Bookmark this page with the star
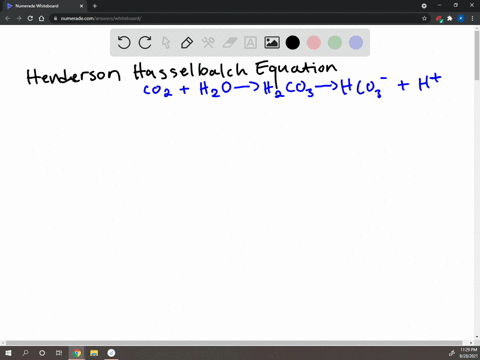This screenshot has width=480, height=360. click(x=424, y=18)
